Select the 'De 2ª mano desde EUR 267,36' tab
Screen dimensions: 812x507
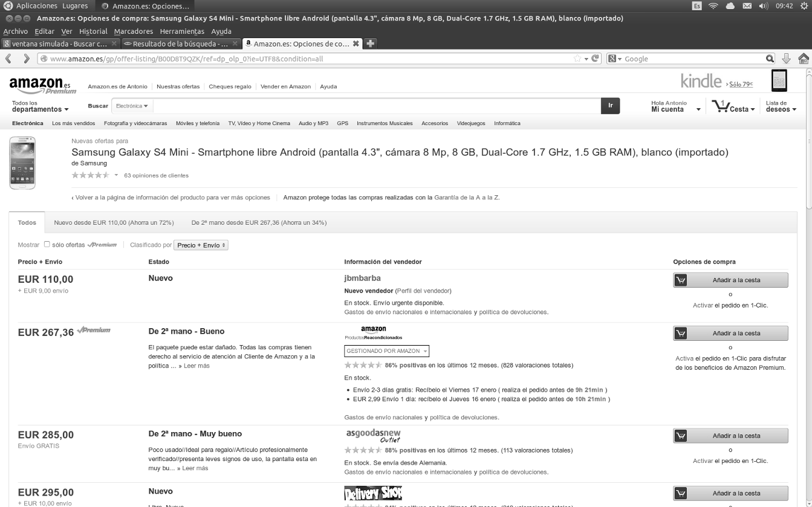(259, 223)
